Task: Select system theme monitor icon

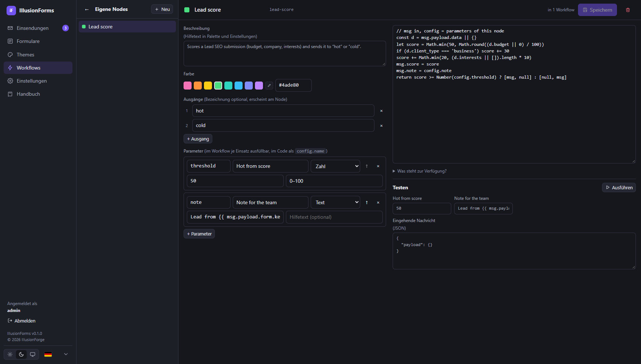Action: point(33,354)
